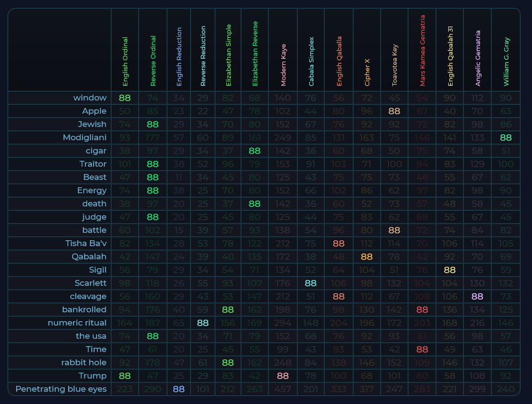The image size is (532, 404).
Task: Select the pink 88 in Trump row
Action: [283, 376]
